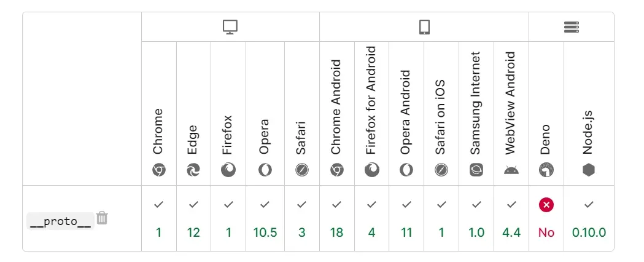Expand Chrome version 1 support cell
This screenshot has width=644, height=262.
pos(159,218)
